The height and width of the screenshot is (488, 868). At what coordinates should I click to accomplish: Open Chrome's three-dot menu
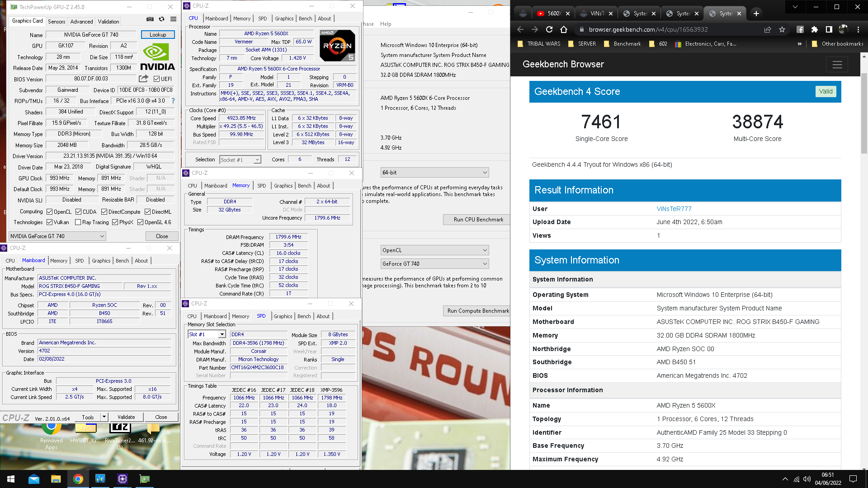858,29
